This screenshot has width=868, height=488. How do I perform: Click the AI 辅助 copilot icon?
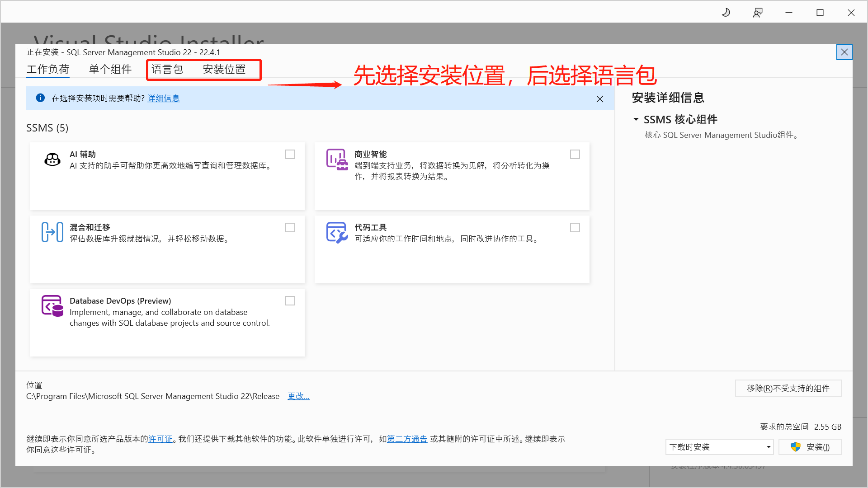52,159
